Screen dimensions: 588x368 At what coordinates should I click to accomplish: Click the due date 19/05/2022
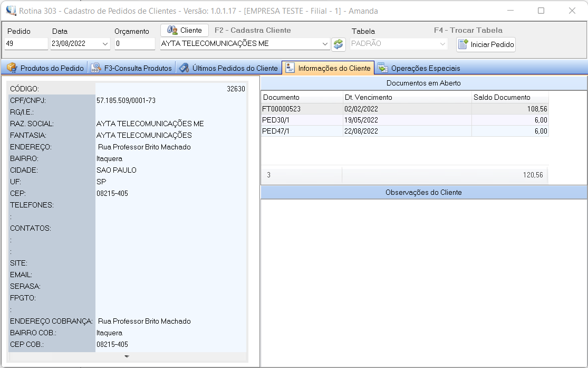tap(361, 120)
